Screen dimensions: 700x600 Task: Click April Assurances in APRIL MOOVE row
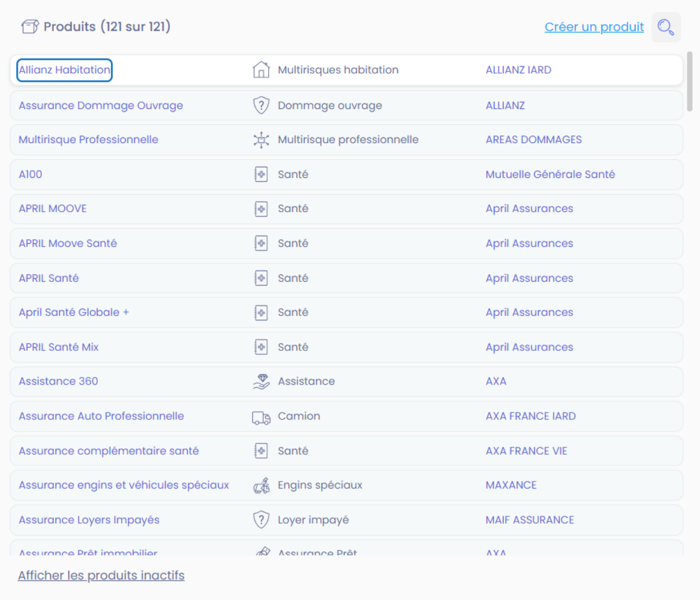529,209
